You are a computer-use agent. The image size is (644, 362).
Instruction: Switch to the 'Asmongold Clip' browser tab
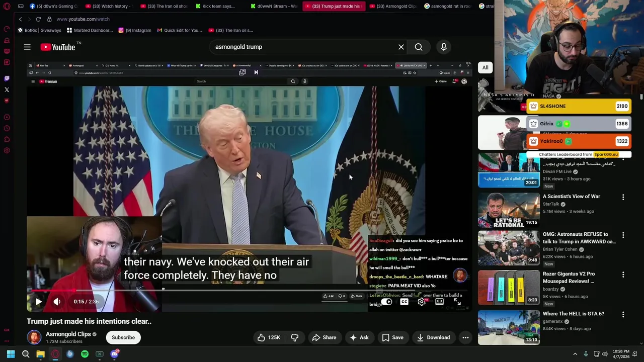tap(392, 6)
